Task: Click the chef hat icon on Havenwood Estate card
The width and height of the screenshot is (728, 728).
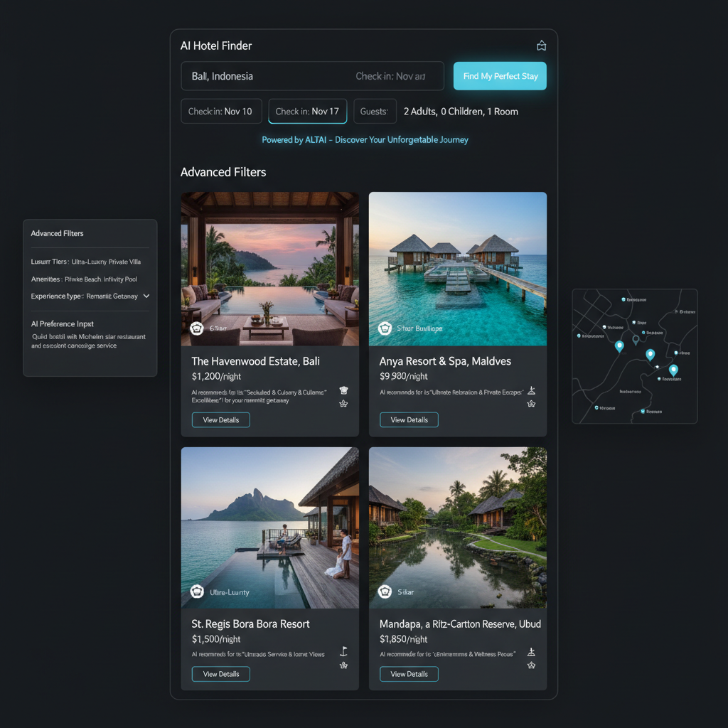Action: click(x=343, y=390)
